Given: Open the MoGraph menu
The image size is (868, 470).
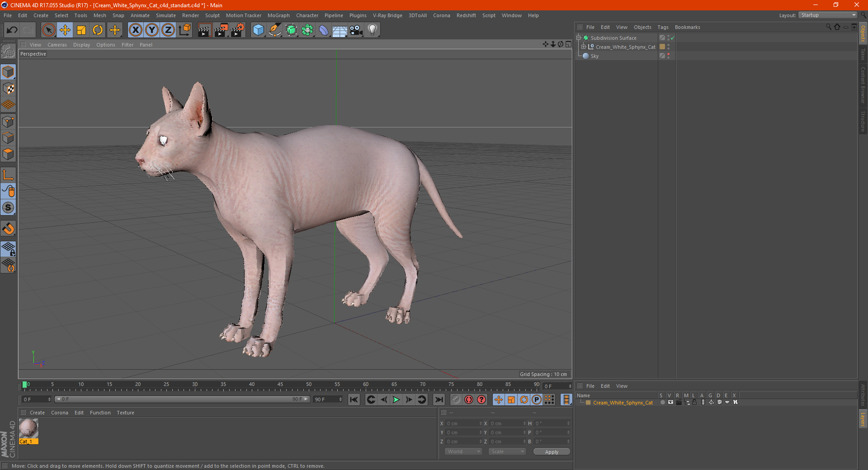Looking at the screenshot, I should point(278,15).
